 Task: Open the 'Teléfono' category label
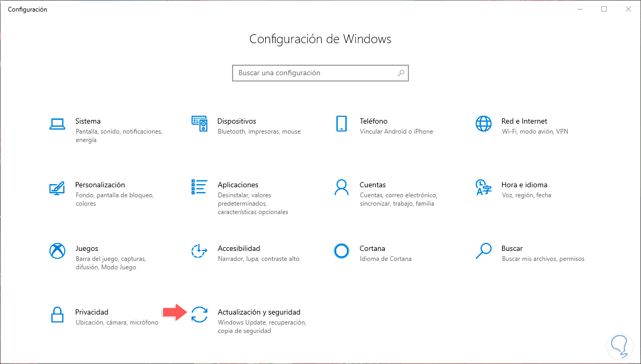(374, 121)
